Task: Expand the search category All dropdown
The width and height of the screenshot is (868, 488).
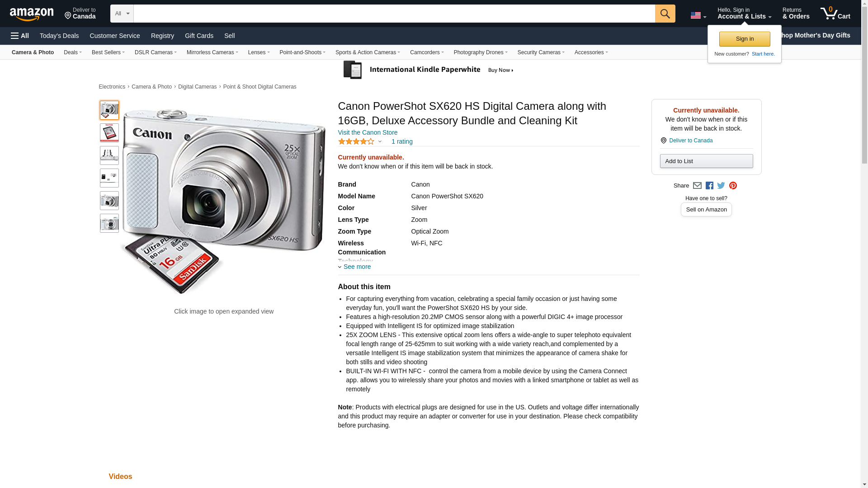Action: pos(122,14)
